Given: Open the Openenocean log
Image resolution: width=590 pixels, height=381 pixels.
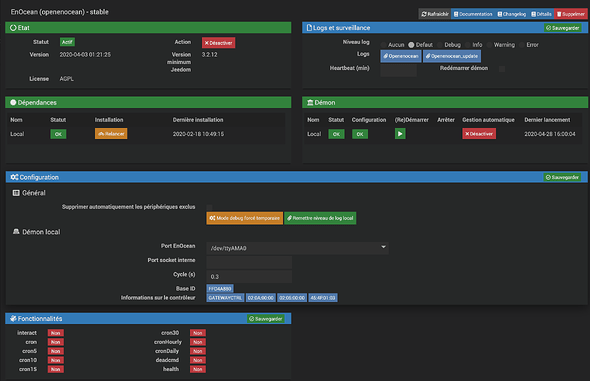Looking at the screenshot, I should [x=401, y=56].
